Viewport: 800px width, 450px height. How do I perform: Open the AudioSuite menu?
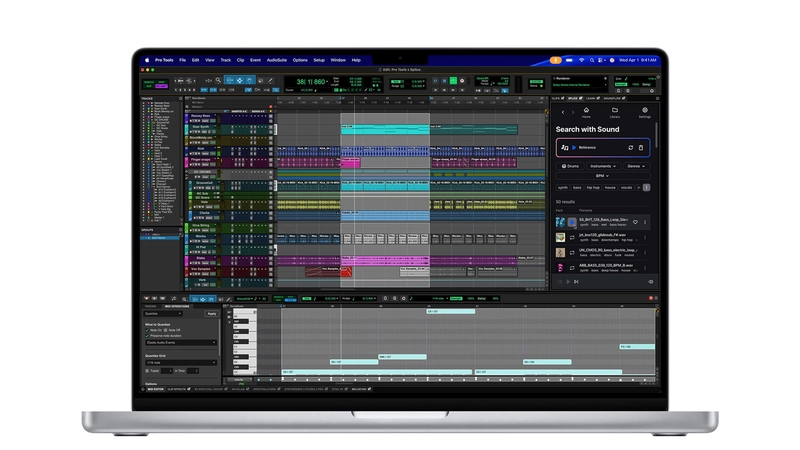pyautogui.click(x=277, y=60)
